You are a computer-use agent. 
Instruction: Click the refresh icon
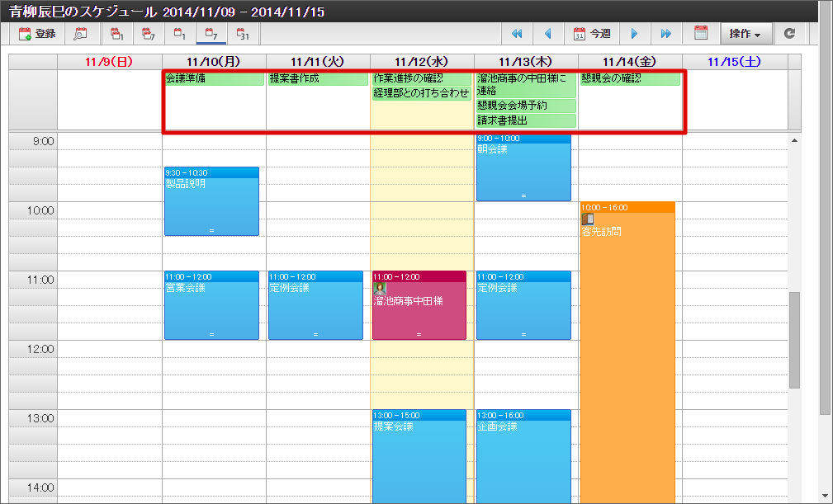point(789,34)
